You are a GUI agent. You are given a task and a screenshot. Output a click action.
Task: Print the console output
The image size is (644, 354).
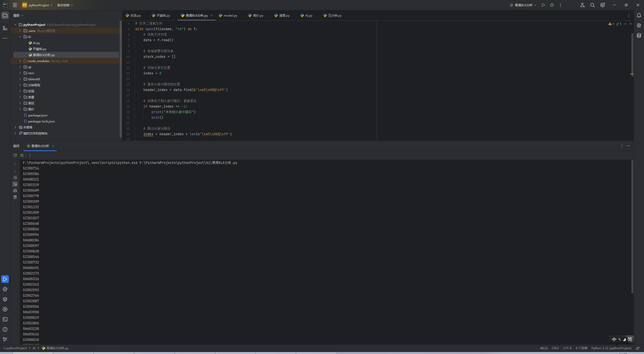point(15,191)
